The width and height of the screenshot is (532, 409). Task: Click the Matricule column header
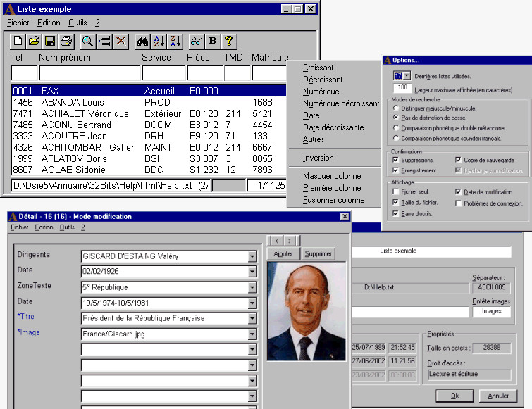(x=270, y=57)
